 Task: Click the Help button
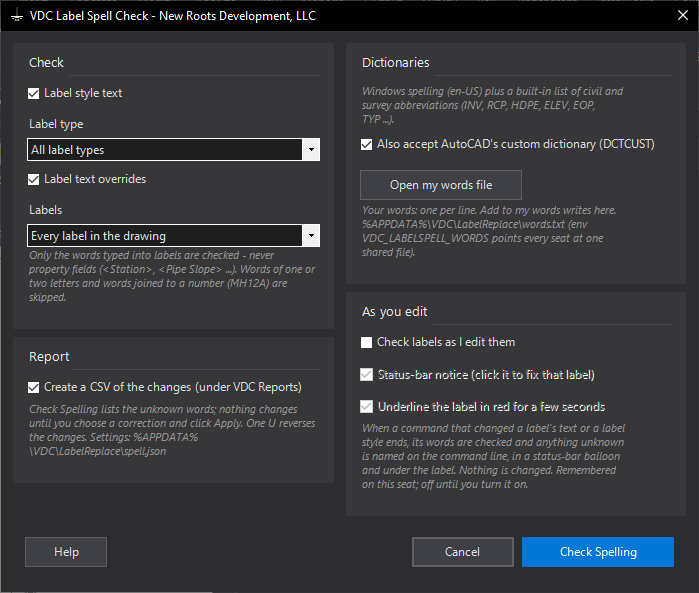point(66,552)
